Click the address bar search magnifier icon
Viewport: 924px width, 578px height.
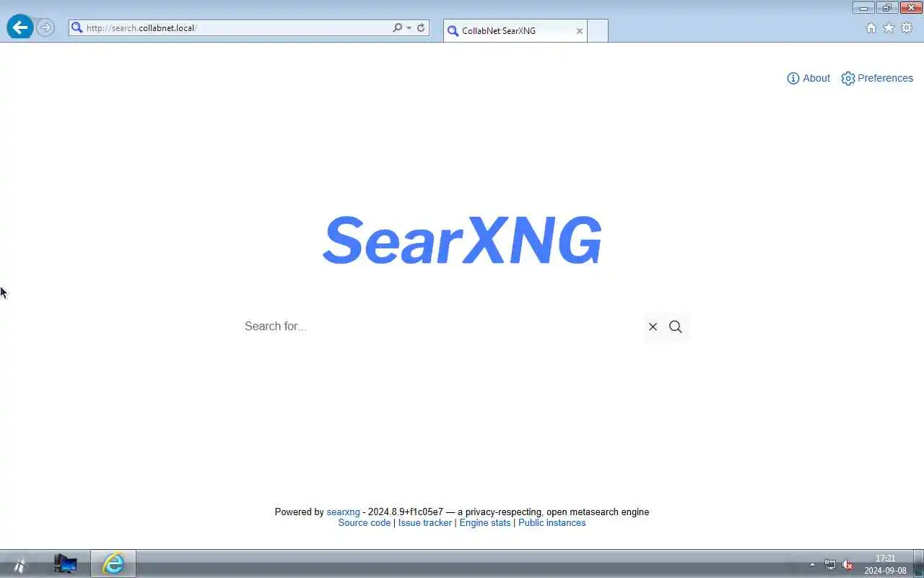point(397,27)
